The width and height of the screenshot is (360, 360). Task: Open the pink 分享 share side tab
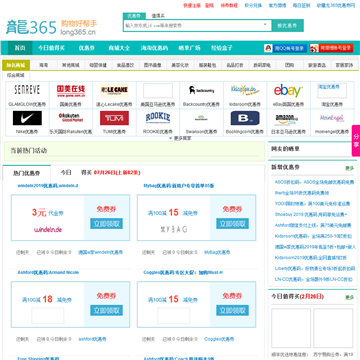point(356,141)
